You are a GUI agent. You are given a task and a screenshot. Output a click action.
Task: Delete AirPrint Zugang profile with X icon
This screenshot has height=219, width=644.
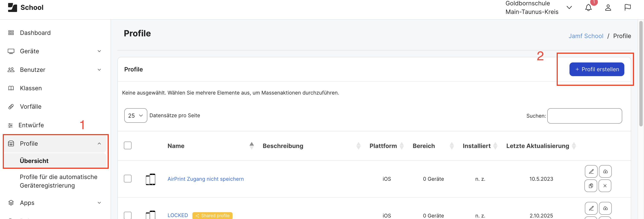(x=605, y=186)
